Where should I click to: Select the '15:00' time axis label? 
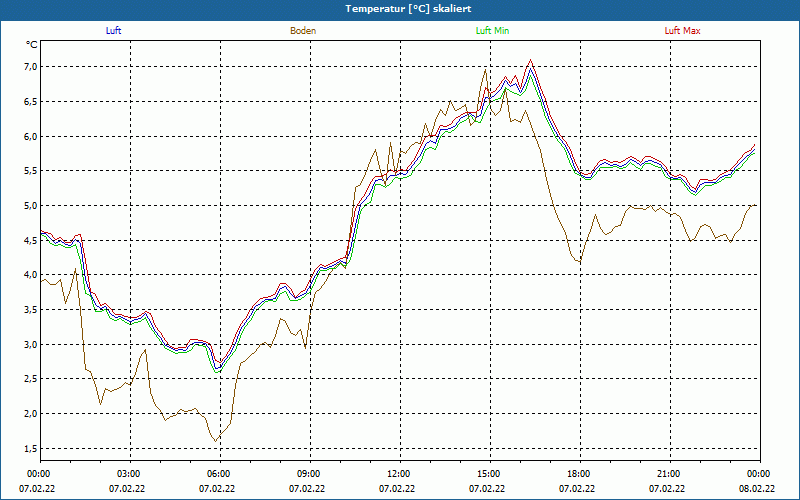pos(490,474)
